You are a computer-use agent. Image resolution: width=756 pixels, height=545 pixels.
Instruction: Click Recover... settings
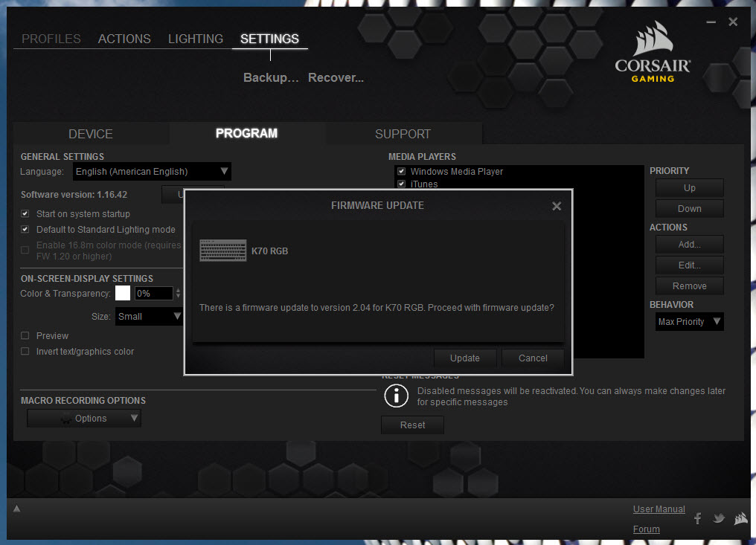[336, 77]
